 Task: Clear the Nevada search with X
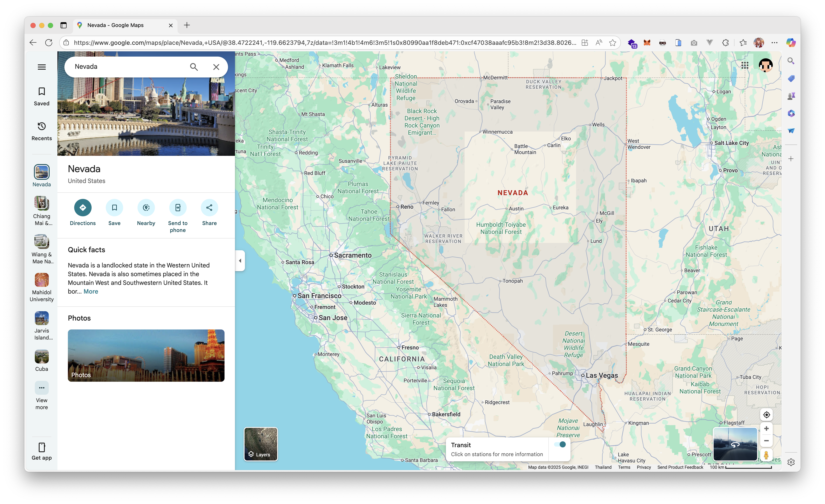(216, 67)
